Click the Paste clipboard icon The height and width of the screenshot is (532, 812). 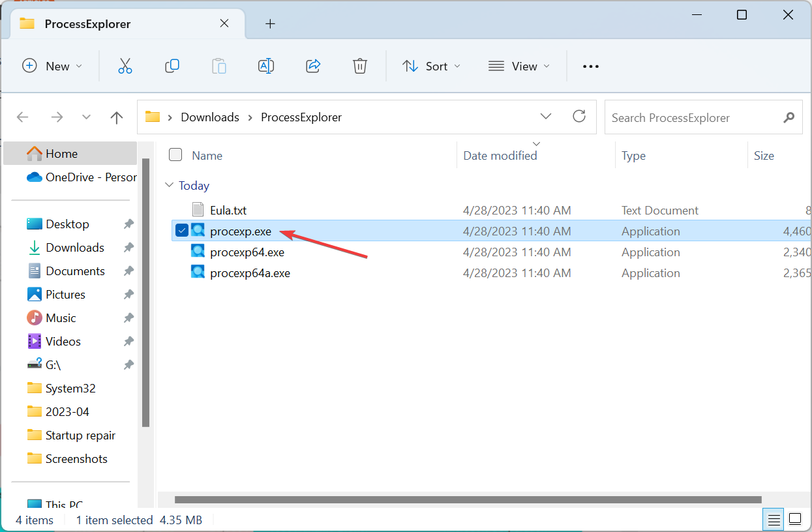pos(219,66)
